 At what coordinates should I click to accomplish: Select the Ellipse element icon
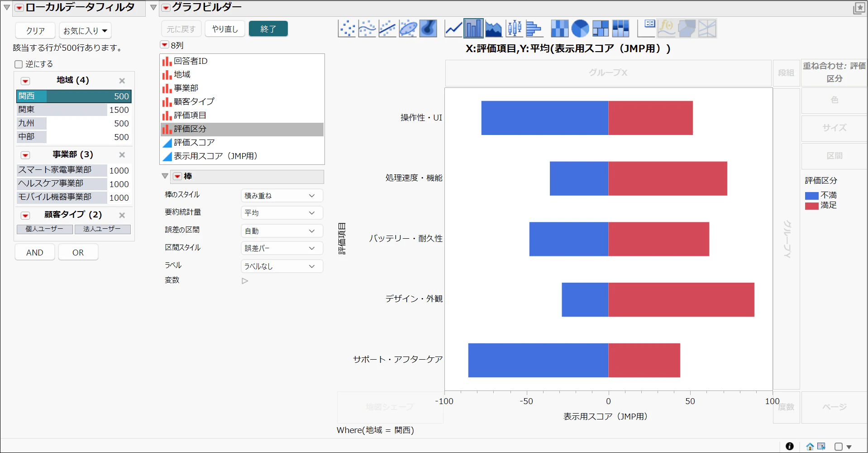coord(408,29)
